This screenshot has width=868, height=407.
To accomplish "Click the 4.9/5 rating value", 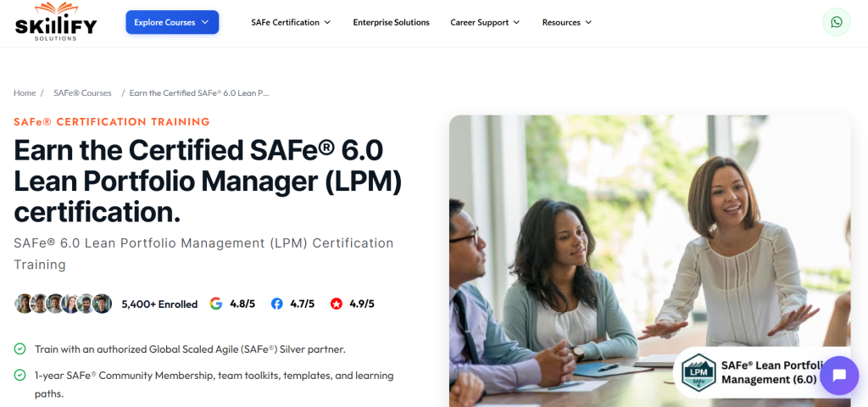I will coord(362,304).
